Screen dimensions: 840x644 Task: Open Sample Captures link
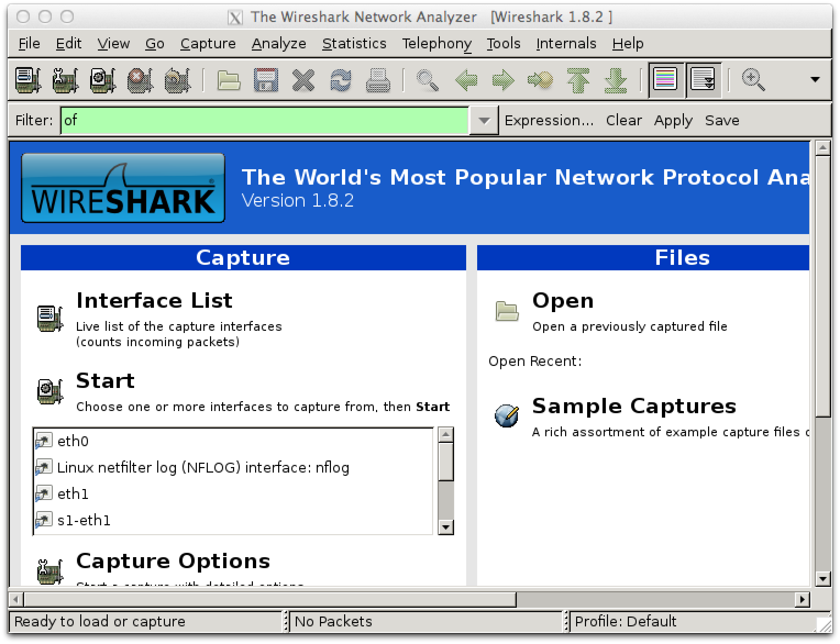634,406
